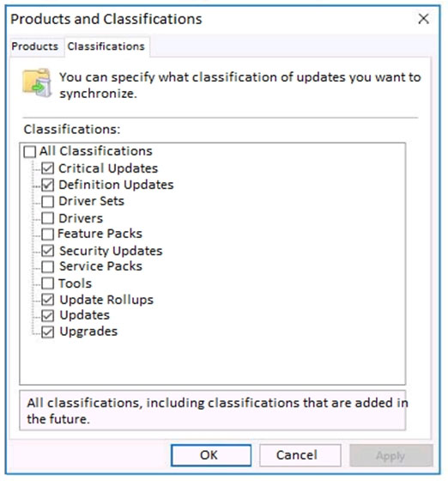
Task: Disable the Upgrades classification checkbox
Action: (x=48, y=332)
